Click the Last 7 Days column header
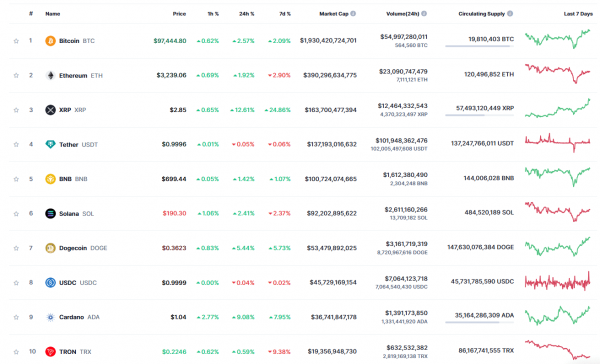The height and width of the screenshot is (364, 600). 578,14
